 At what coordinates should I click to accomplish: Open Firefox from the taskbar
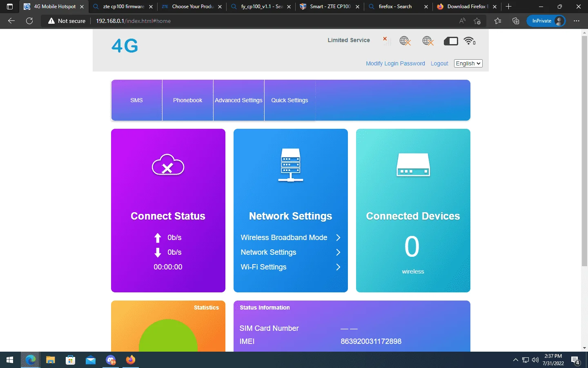click(131, 360)
